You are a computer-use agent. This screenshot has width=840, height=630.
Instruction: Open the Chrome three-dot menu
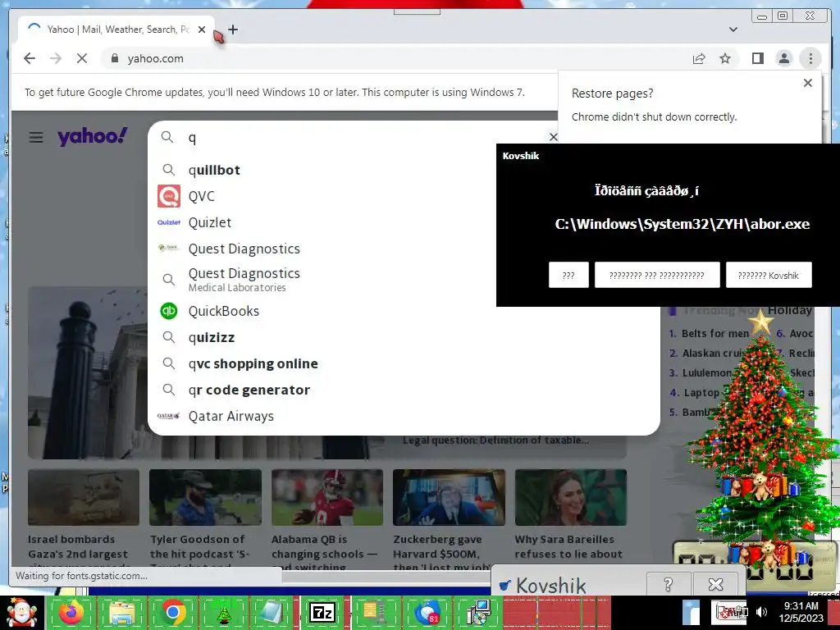(810, 58)
